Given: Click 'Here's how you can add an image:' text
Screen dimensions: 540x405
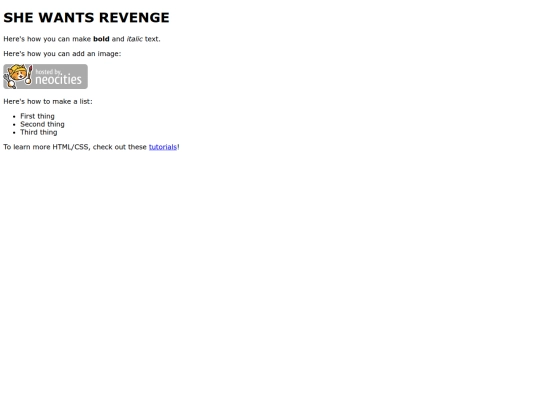Looking at the screenshot, I should point(62,54).
